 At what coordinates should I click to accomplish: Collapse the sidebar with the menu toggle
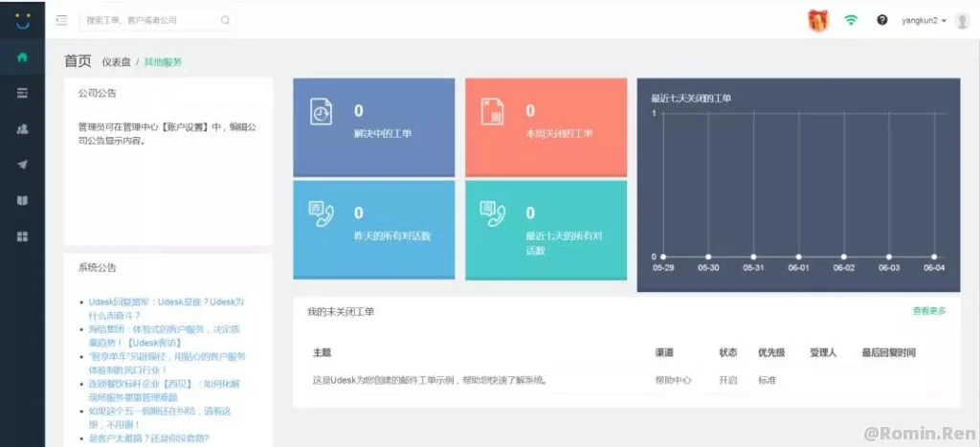(62, 20)
